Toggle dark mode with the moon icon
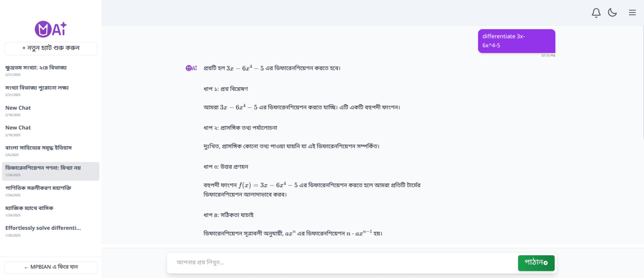 [613, 12]
